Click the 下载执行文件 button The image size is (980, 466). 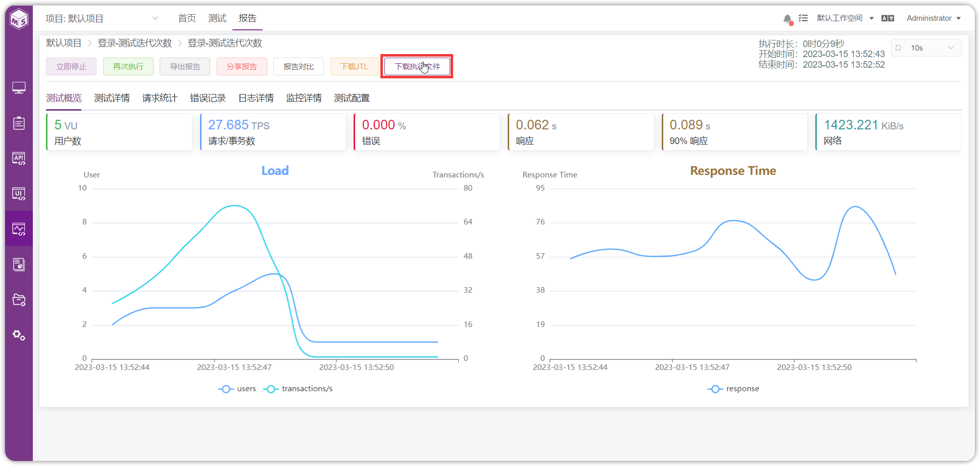417,67
